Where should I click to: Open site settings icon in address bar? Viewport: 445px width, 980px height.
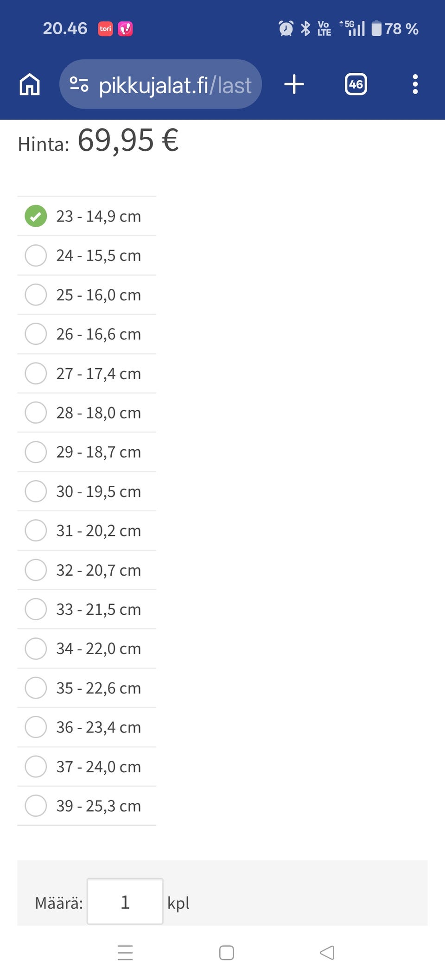[x=79, y=84]
